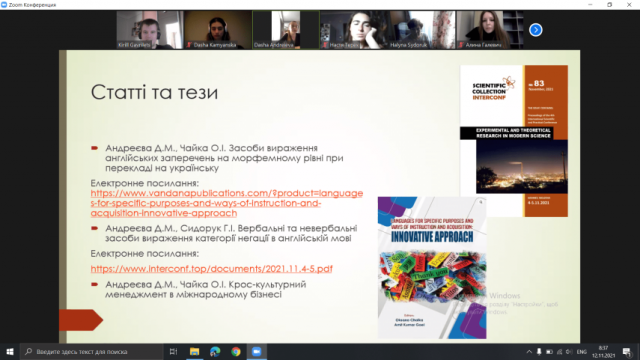
Task: Launch Microsoft Edge from the taskbar
Action: [x=215, y=351]
